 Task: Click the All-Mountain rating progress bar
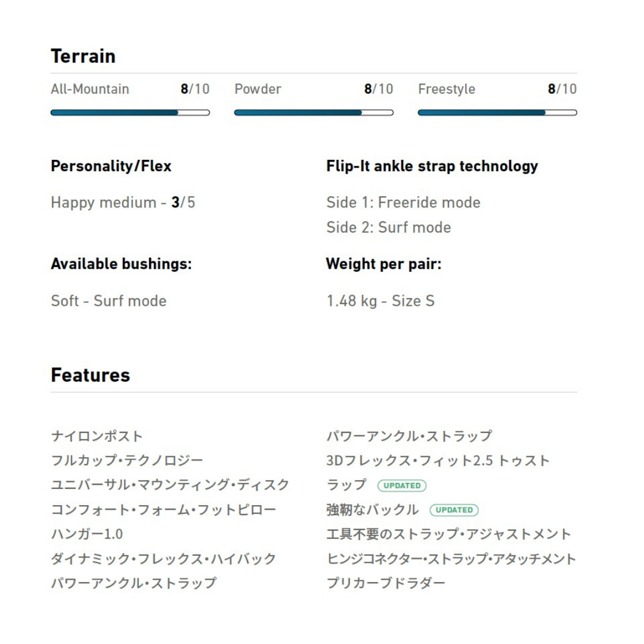130,112
